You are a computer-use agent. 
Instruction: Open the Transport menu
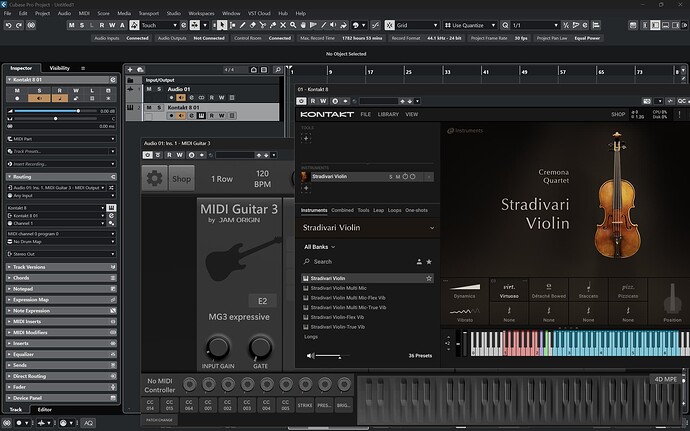tap(151, 13)
